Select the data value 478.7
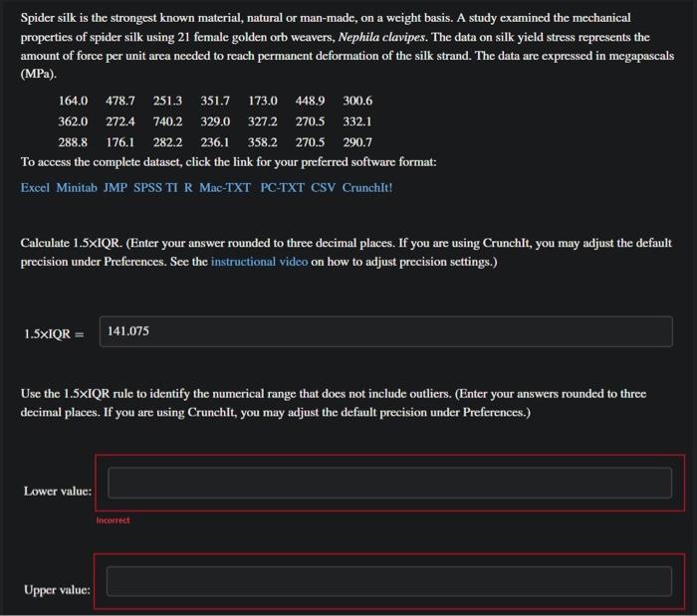This screenshot has height=616, width=697. pyautogui.click(x=120, y=101)
